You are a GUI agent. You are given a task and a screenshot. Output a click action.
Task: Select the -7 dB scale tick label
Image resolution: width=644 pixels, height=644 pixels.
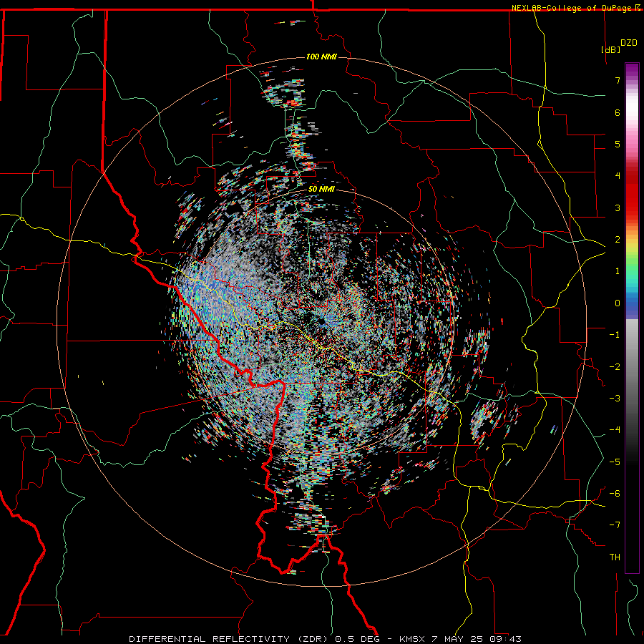click(x=615, y=525)
